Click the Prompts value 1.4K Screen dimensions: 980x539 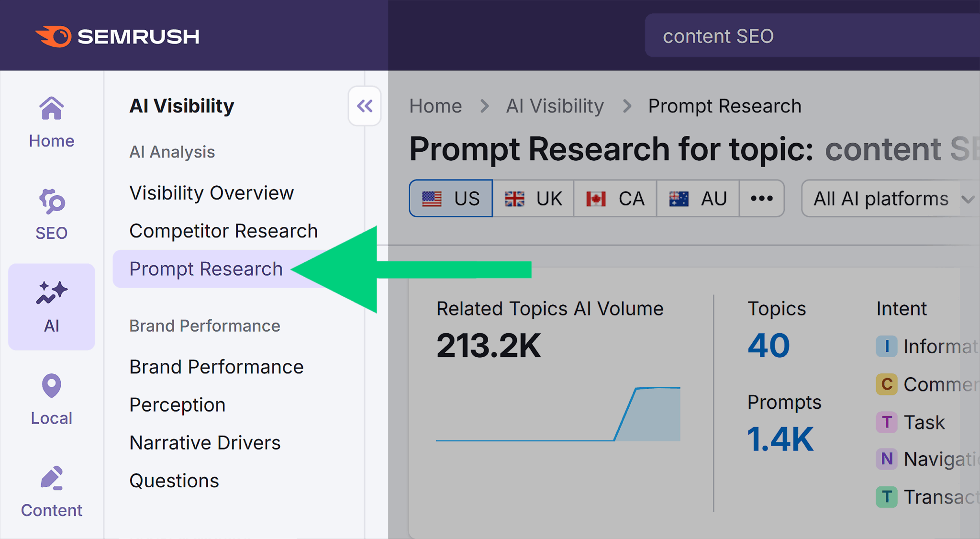tap(780, 439)
